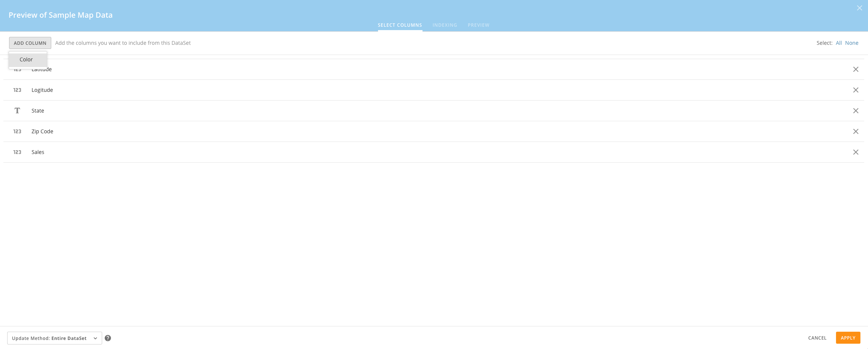Apply the dataset changes

pos(847,338)
